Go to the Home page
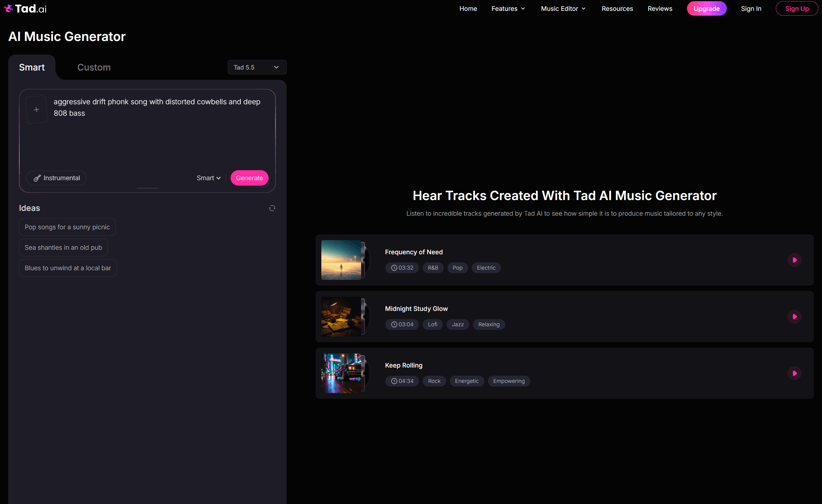The image size is (822, 504). pyautogui.click(x=468, y=9)
